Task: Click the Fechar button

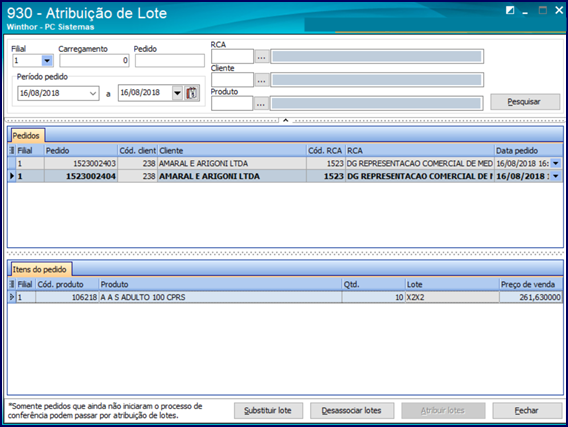Action: (527, 411)
